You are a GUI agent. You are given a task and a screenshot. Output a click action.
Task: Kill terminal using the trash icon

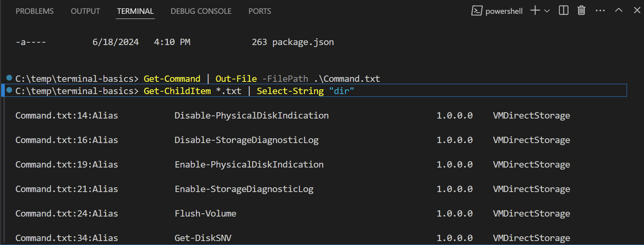[x=581, y=11]
